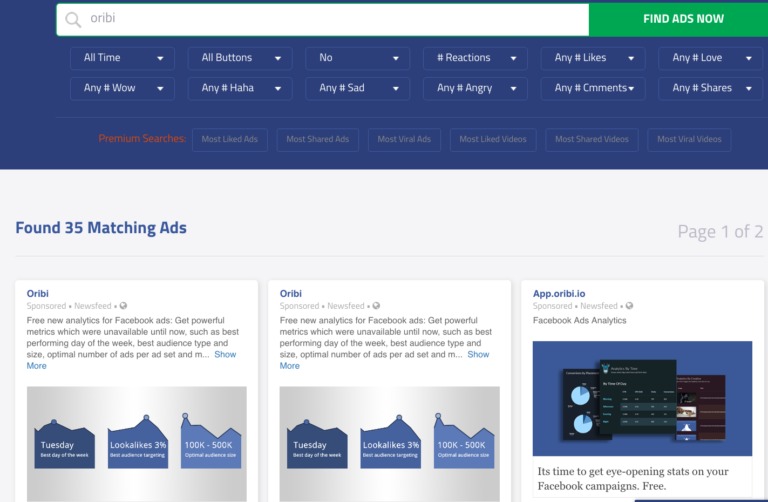The image size is (768, 502).
Task: Click Show More link in first Oribi ad
Action: (225, 354)
